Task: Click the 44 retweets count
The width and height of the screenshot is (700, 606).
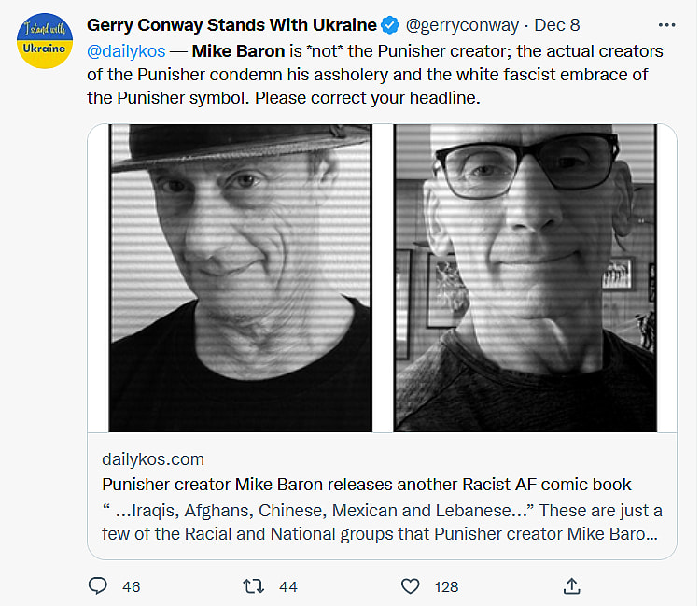Action: (287, 586)
